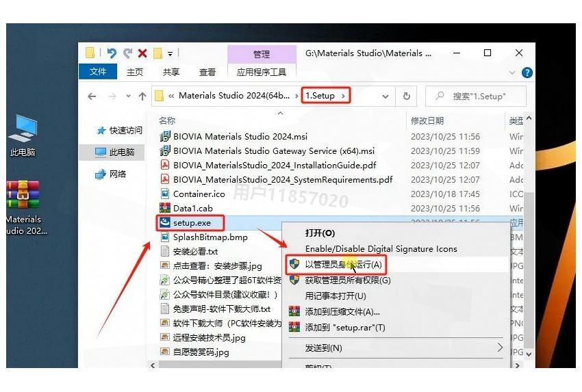
Task: Switch to the 主页 ribbon tab
Action: pos(135,72)
